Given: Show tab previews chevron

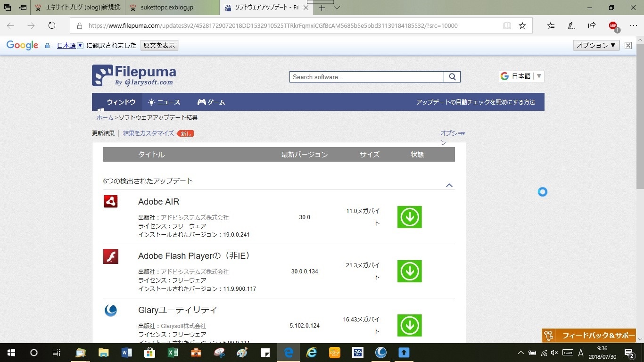Looking at the screenshot, I should tap(337, 8).
